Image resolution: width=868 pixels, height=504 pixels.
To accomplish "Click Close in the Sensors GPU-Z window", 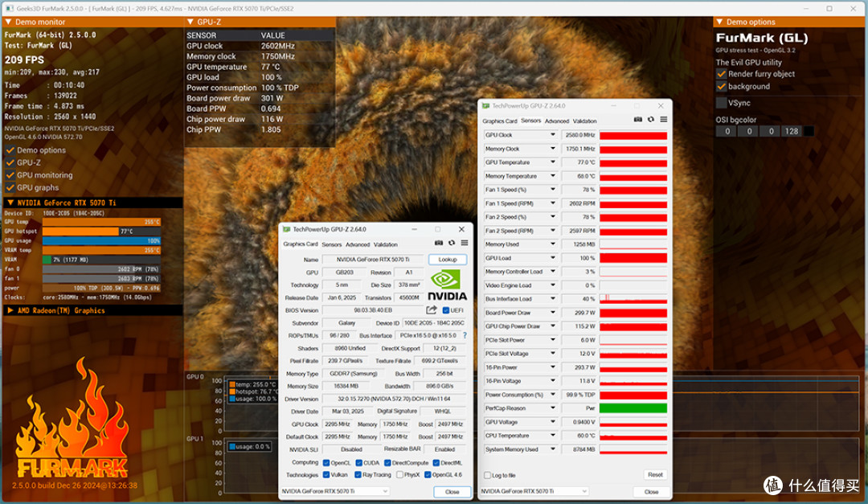I will (x=652, y=492).
